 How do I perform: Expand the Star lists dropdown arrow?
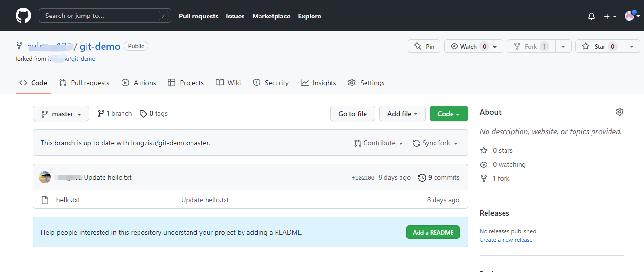tap(631, 46)
